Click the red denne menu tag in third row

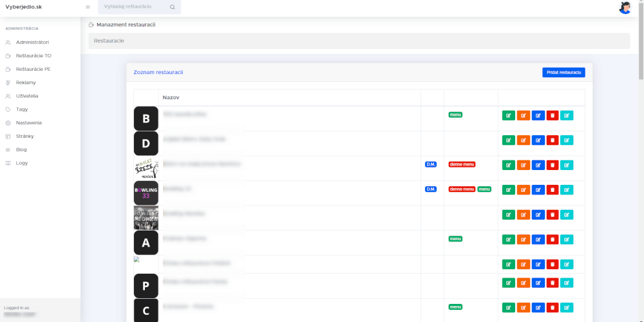tap(462, 164)
